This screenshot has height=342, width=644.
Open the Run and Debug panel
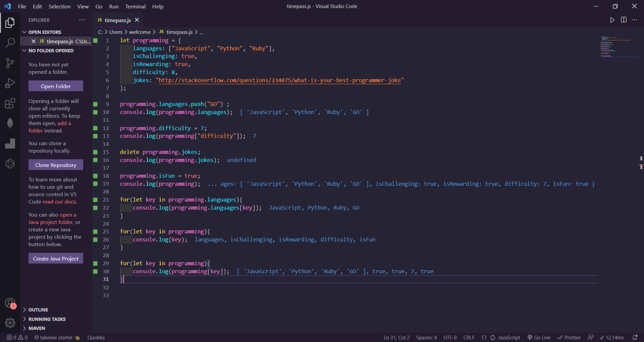point(10,83)
